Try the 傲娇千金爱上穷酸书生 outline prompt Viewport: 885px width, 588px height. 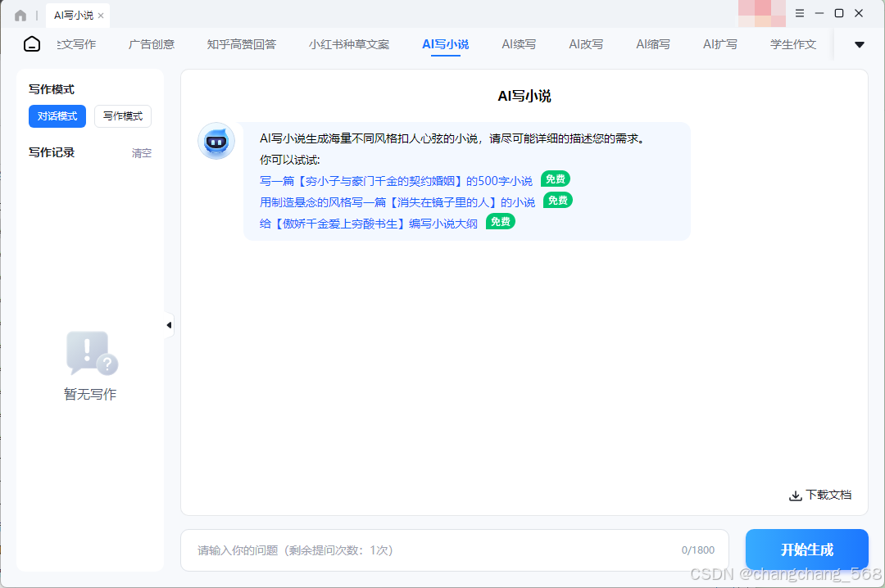[369, 224]
